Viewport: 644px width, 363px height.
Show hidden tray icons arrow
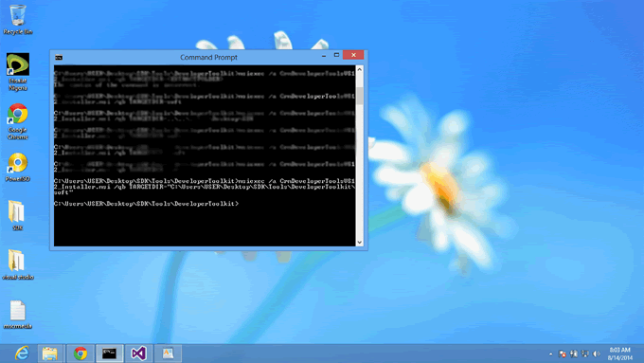click(x=551, y=354)
